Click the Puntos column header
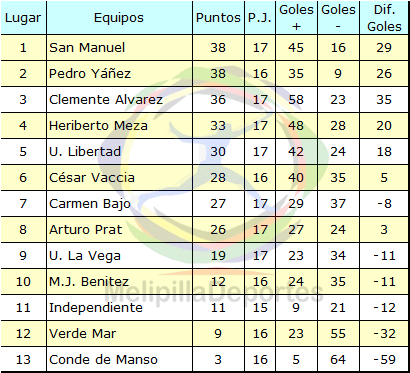This screenshot has height=373, width=410. pos(218,18)
